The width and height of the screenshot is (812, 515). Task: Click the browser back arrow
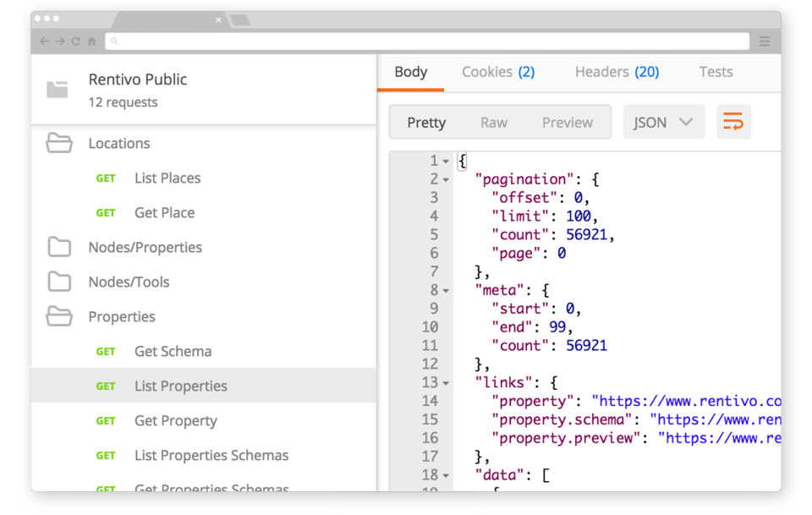point(44,41)
